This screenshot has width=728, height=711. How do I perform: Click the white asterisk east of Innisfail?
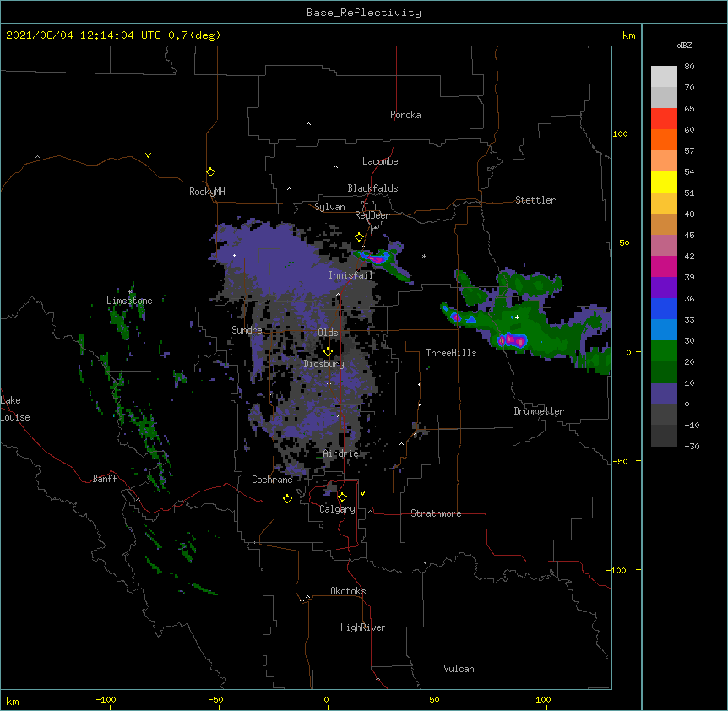coord(424,256)
